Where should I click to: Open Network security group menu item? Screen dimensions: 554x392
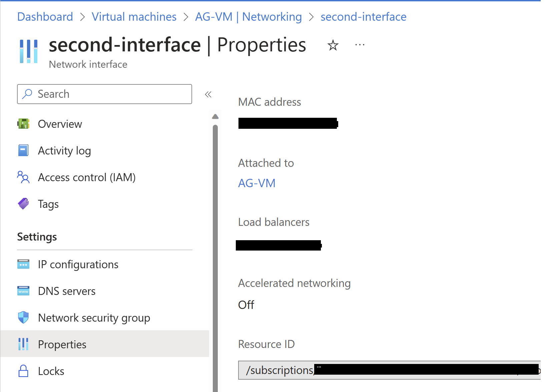click(105, 318)
